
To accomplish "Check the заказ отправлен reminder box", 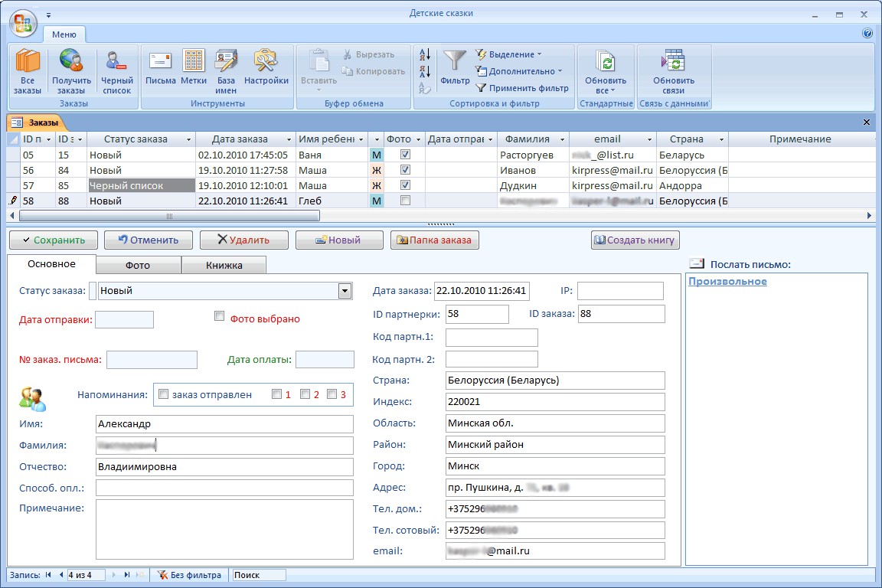I will click(x=163, y=394).
